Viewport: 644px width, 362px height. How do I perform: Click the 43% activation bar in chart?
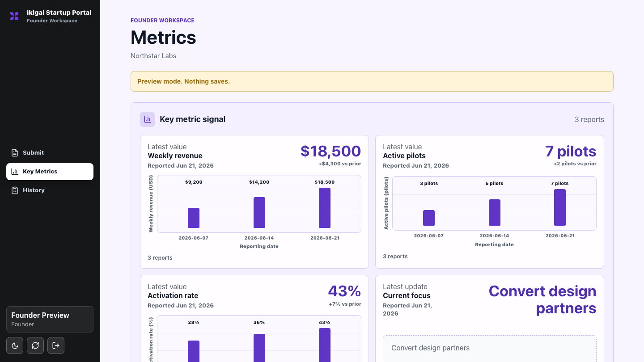point(325,345)
